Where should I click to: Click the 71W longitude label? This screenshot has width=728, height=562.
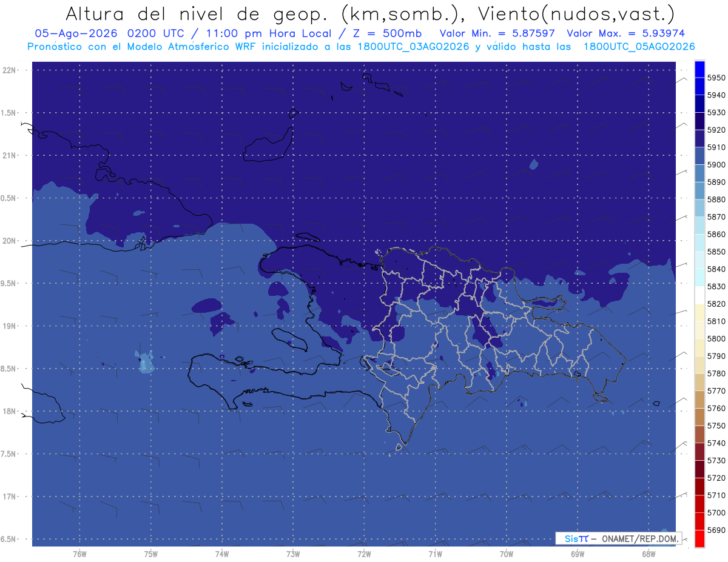[435, 554]
